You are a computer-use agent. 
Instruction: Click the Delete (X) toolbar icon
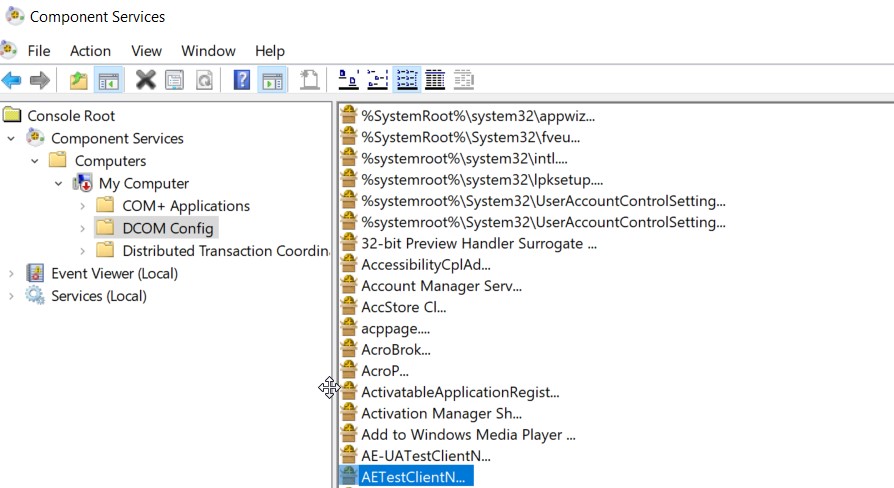146,80
